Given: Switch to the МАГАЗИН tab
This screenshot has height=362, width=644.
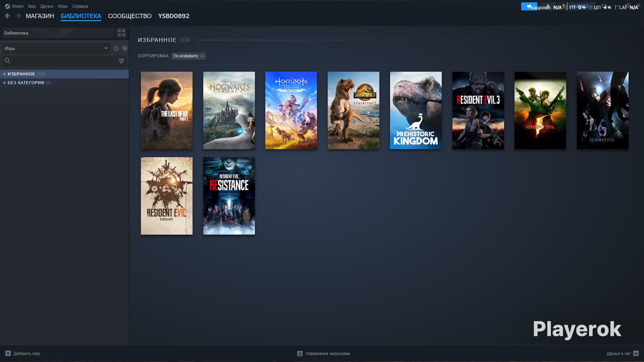Looking at the screenshot, I should (40, 16).
